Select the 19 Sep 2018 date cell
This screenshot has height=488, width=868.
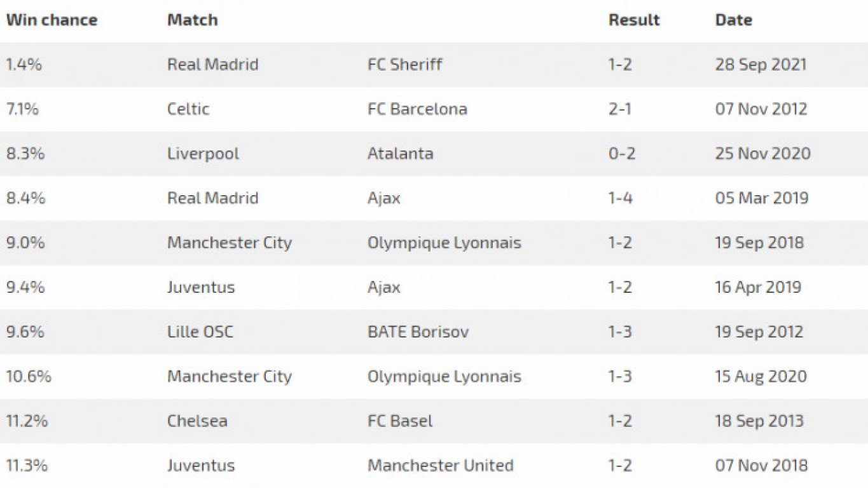pos(759,243)
